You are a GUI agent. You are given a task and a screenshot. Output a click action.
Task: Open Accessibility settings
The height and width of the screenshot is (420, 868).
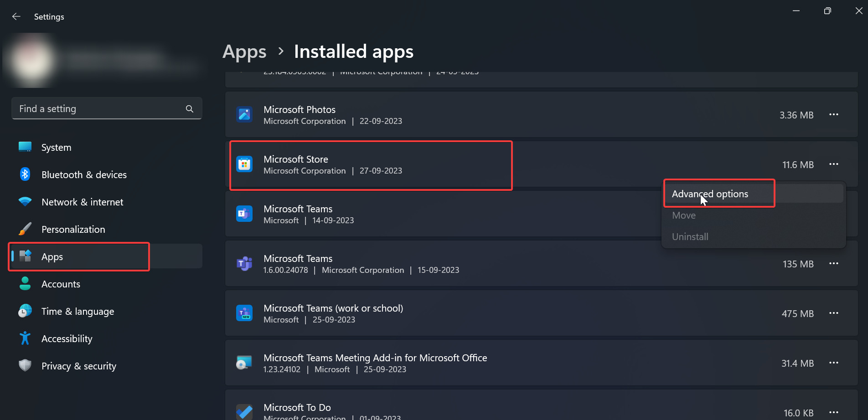[x=107, y=338]
